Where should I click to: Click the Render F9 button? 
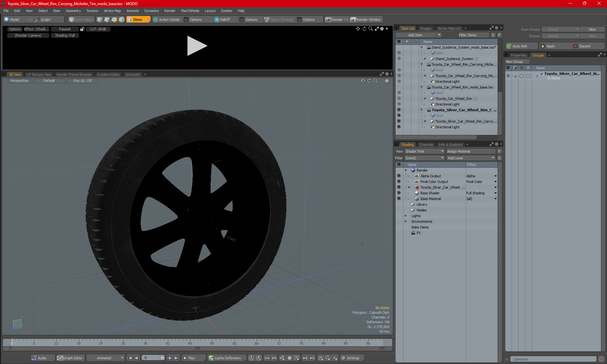(x=337, y=20)
